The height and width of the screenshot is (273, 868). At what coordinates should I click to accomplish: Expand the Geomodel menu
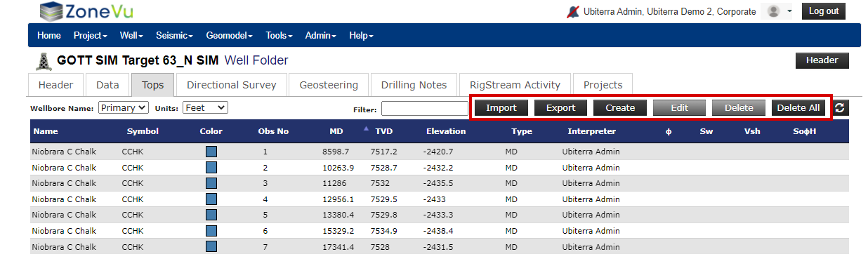click(x=230, y=35)
